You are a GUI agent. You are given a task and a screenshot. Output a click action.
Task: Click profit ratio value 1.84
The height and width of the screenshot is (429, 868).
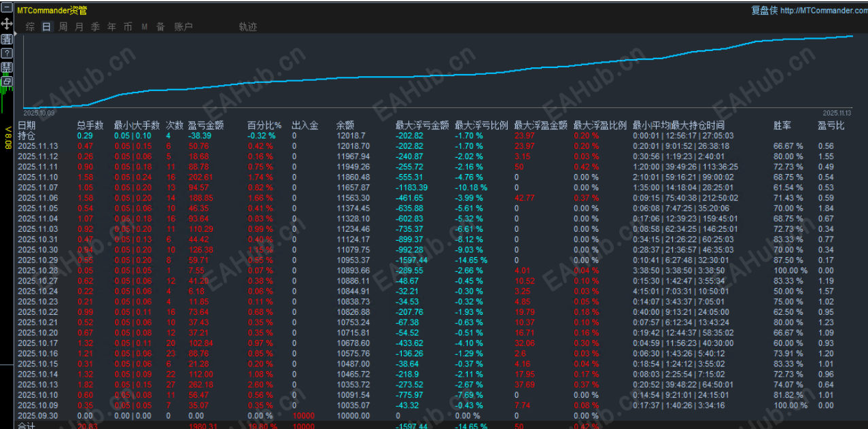(826, 208)
